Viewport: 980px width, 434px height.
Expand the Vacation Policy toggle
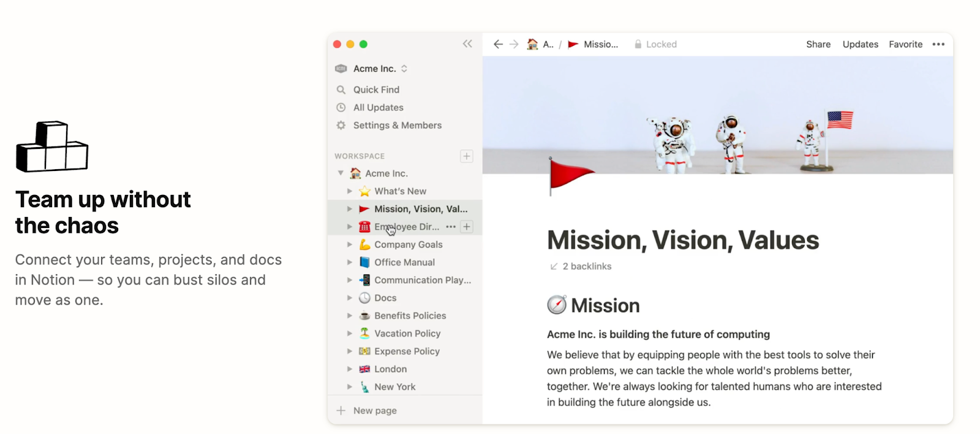click(x=350, y=333)
